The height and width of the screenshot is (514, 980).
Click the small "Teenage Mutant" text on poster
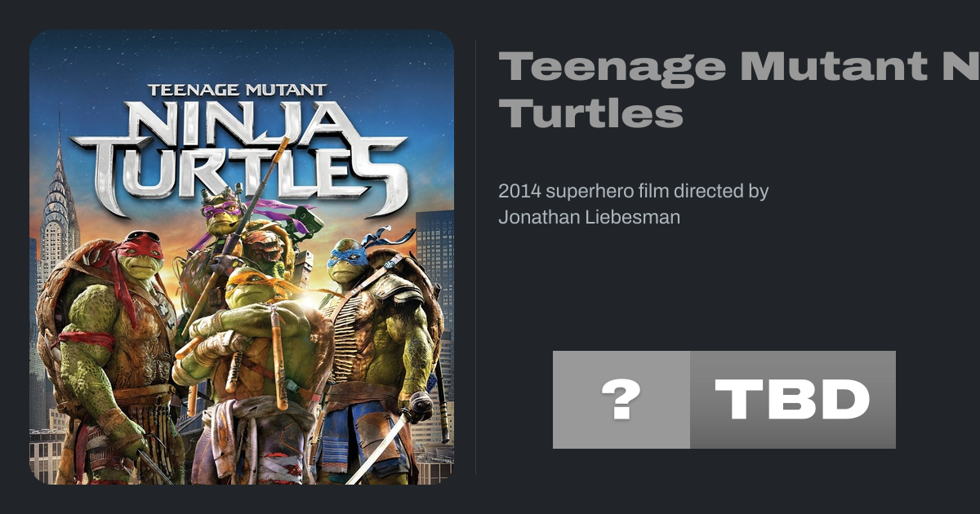pyautogui.click(x=237, y=90)
